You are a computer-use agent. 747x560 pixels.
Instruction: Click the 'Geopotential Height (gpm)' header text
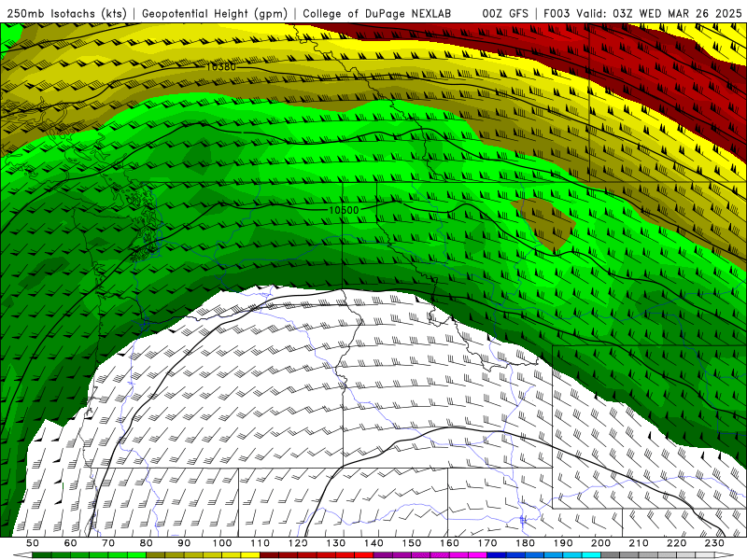coord(215,13)
